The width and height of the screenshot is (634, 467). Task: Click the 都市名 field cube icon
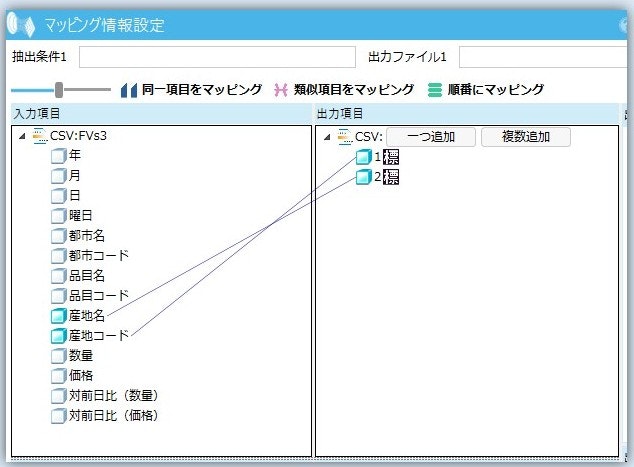point(59,236)
